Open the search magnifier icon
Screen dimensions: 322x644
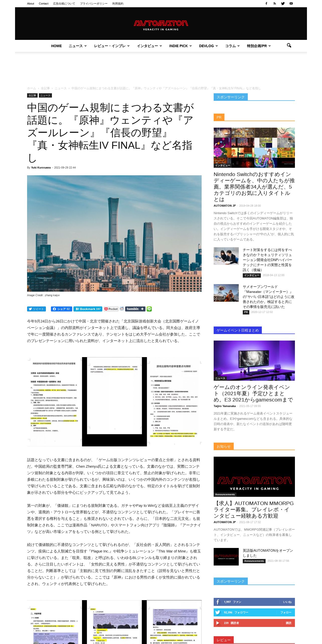(289, 45)
